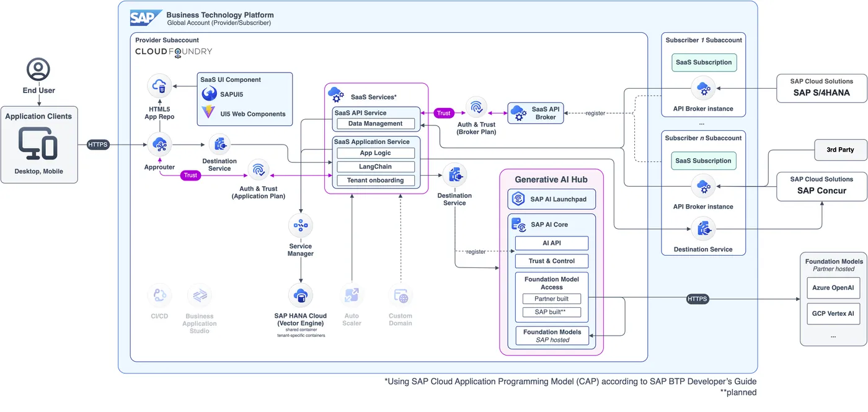Click the SAP logo
The width and height of the screenshot is (868, 412).
pos(145,18)
